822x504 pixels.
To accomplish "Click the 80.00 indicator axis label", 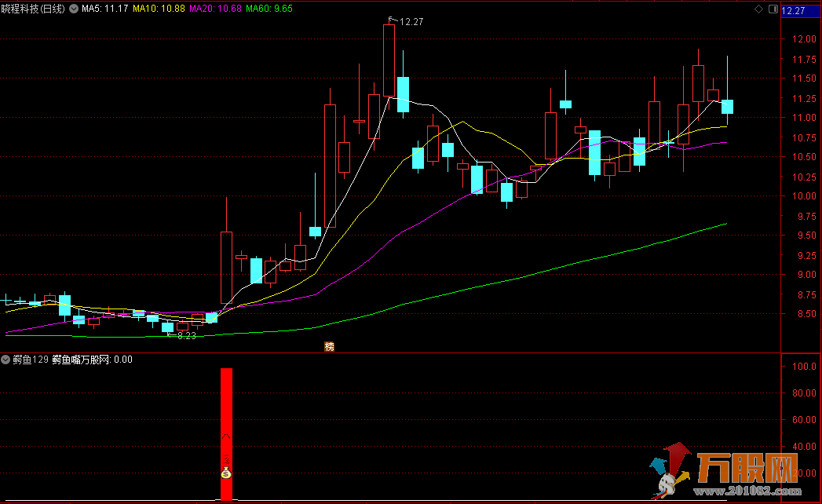I will click(x=804, y=393).
